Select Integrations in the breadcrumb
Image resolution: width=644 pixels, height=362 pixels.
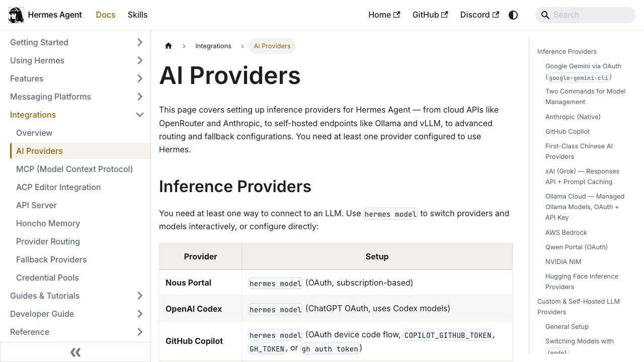(x=213, y=46)
